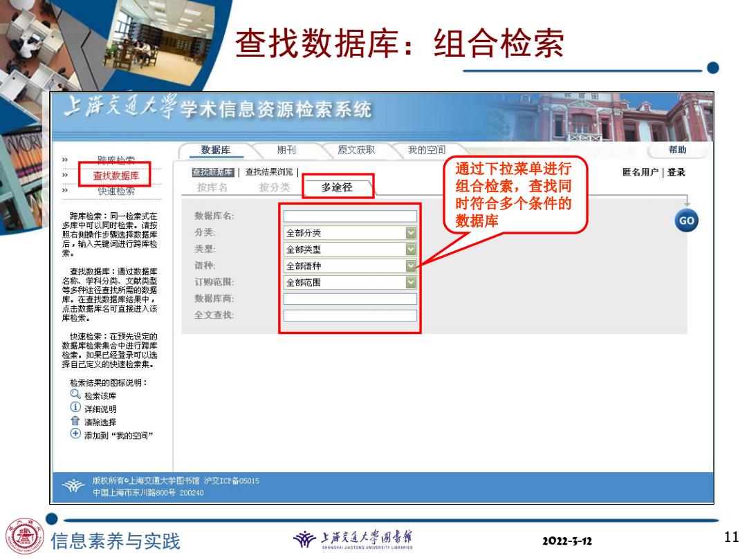Click the 添加到我的空间 plus icon
This screenshot has width=747, height=560.
point(75,433)
